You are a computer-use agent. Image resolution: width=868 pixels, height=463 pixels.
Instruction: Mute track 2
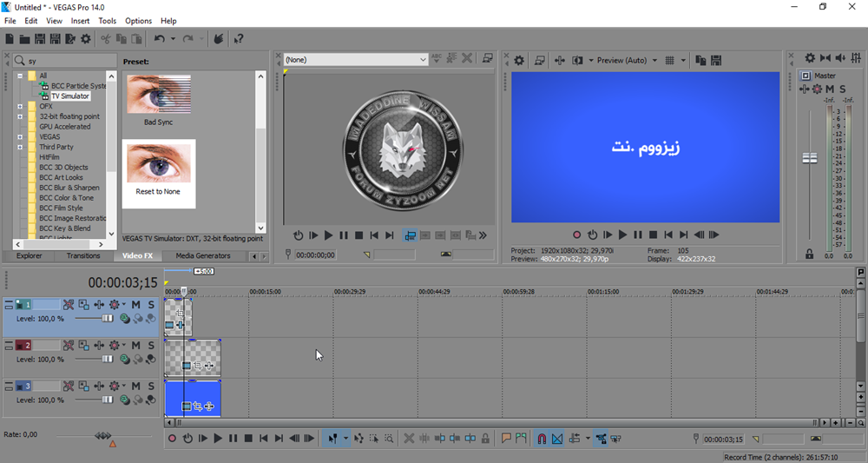pos(135,346)
